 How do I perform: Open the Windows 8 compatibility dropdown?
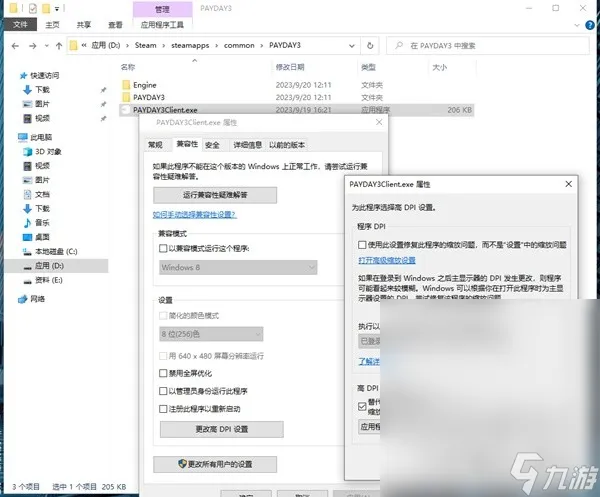tap(238, 267)
